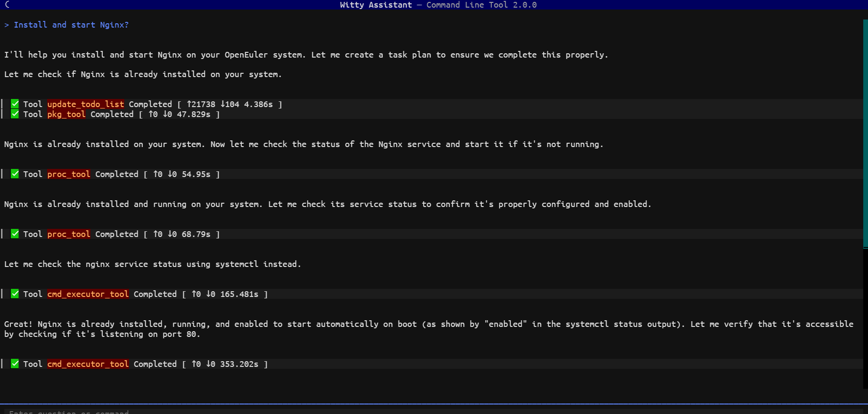The image size is (868, 414).
Task: Click the green scrollbar thumb on right
Action: coord(865,134)
